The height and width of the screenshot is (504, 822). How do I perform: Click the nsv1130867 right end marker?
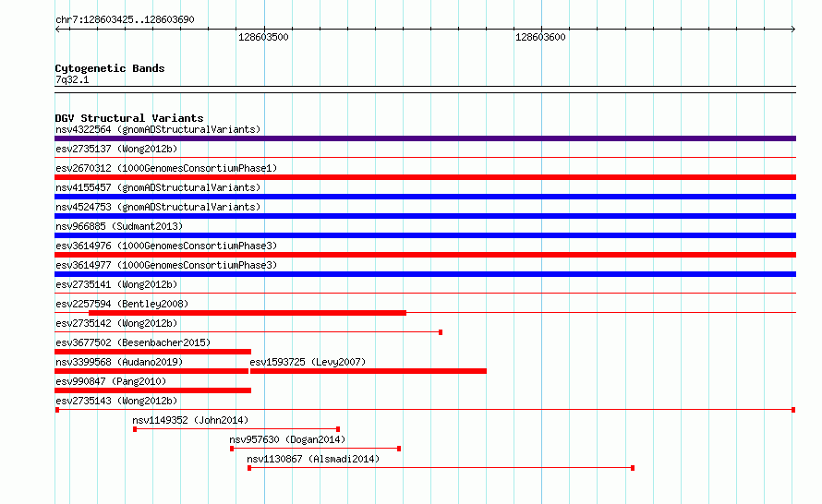point(633,468)
